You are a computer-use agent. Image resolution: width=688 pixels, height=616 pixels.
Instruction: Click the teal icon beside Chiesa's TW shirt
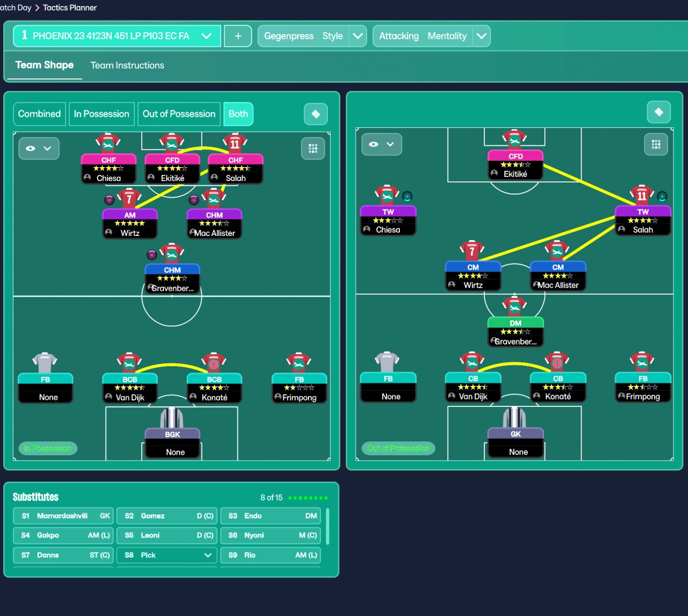[x=407, y=196]
